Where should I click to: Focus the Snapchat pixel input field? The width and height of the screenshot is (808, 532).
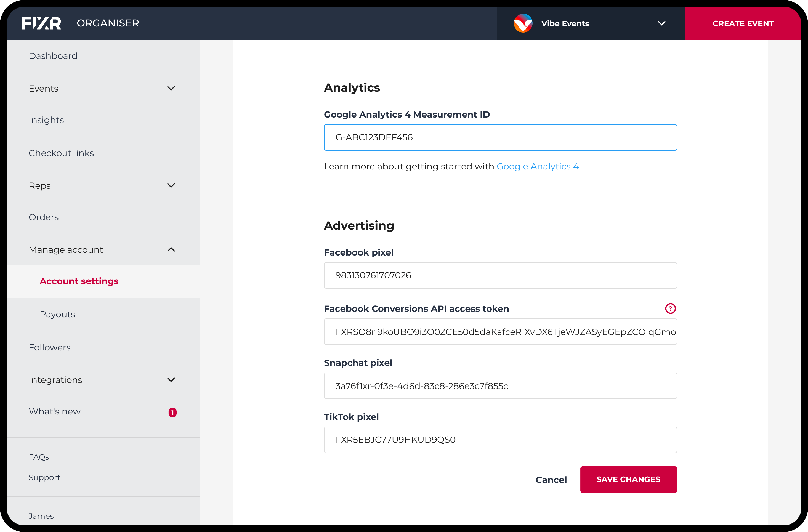click(500, 386)
